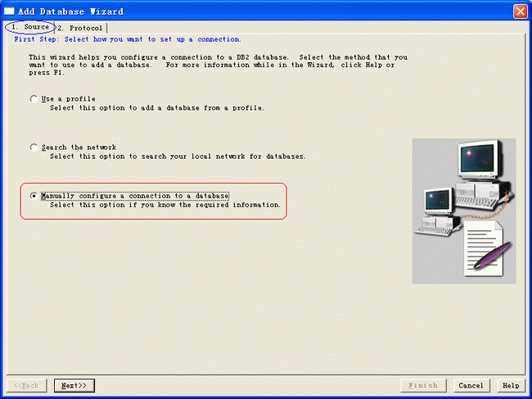
Task: Choose the 'Search the network' radio button
Action: click(34, 147)
